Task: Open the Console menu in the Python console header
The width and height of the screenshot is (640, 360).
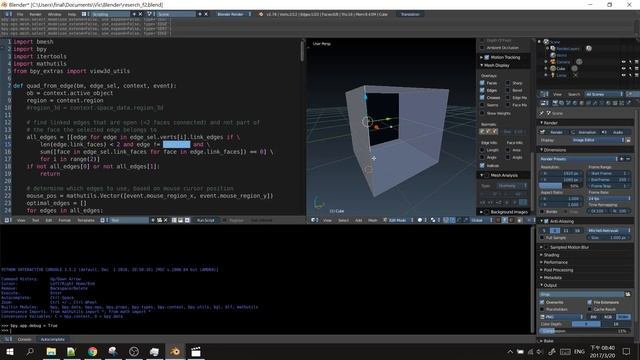Action: tap(24, 340)
